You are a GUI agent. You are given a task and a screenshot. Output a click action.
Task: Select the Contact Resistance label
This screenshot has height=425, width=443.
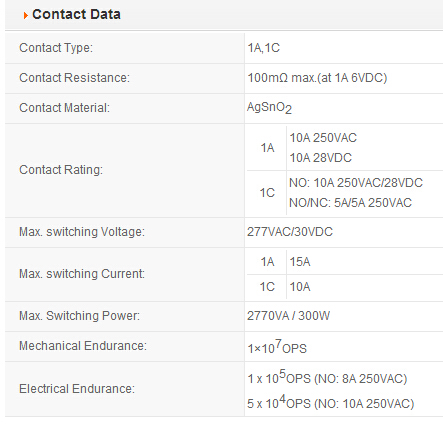point(74,78)
